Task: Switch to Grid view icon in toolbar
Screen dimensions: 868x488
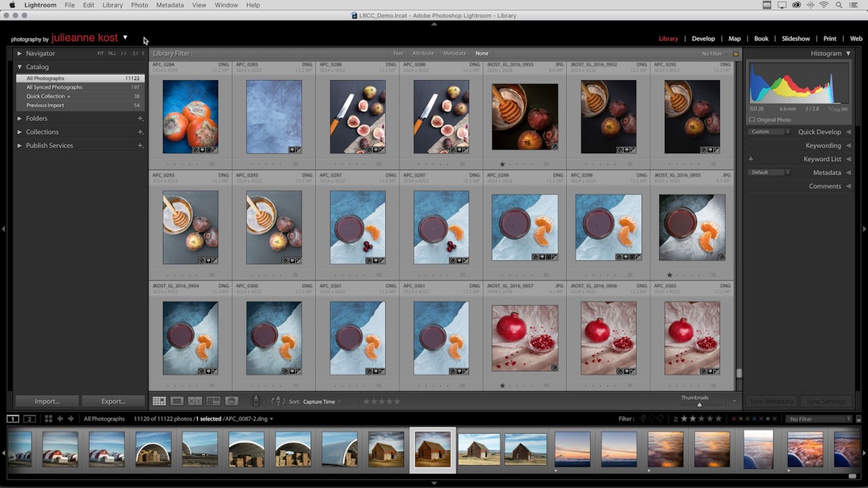Action: click(159, 401)
